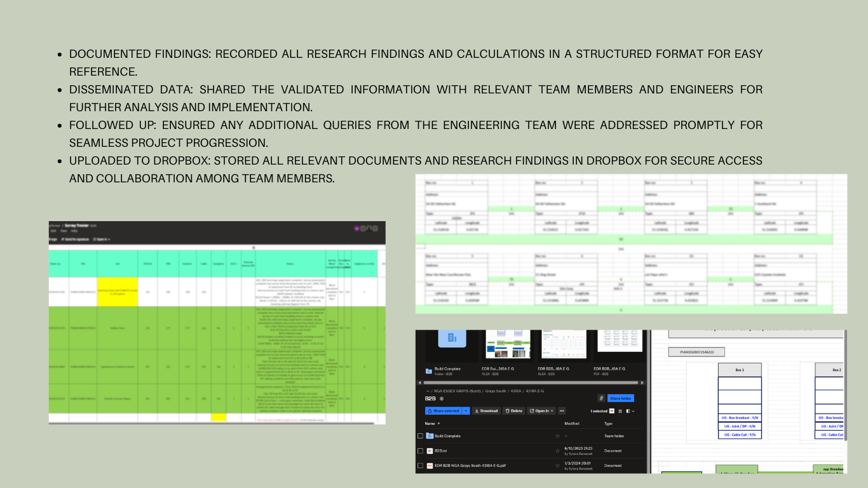Click the B2B.txt document icon

click(x=430, y=451)
